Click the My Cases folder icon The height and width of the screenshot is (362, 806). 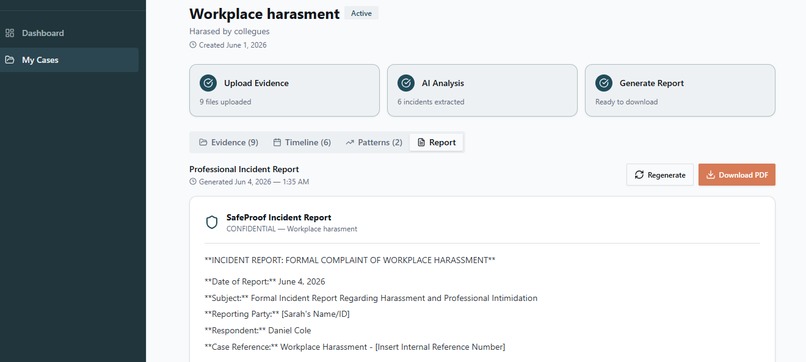[x=9, y=60]
